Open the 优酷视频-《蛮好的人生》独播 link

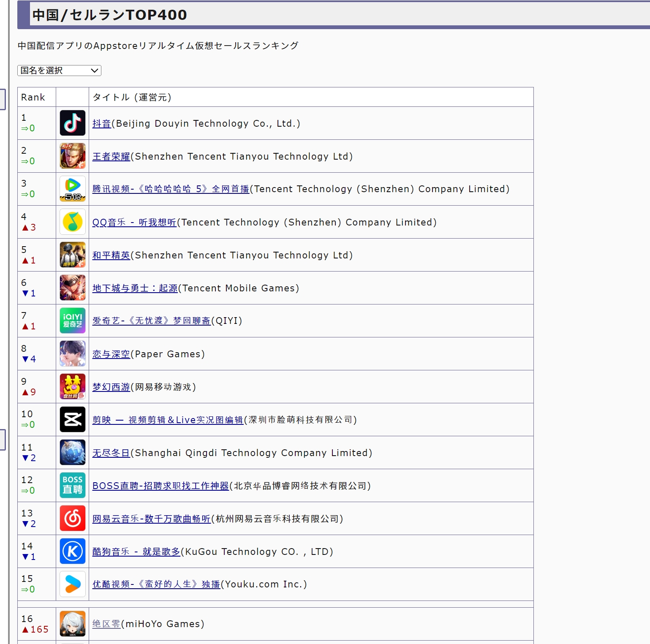click(156, 584)
